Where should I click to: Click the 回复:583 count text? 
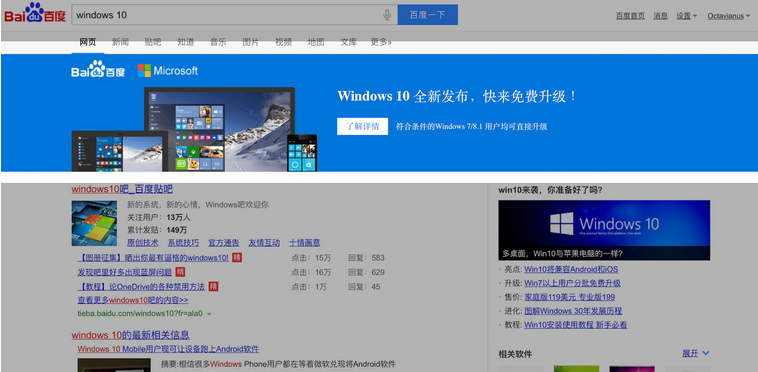pos(366,258)
